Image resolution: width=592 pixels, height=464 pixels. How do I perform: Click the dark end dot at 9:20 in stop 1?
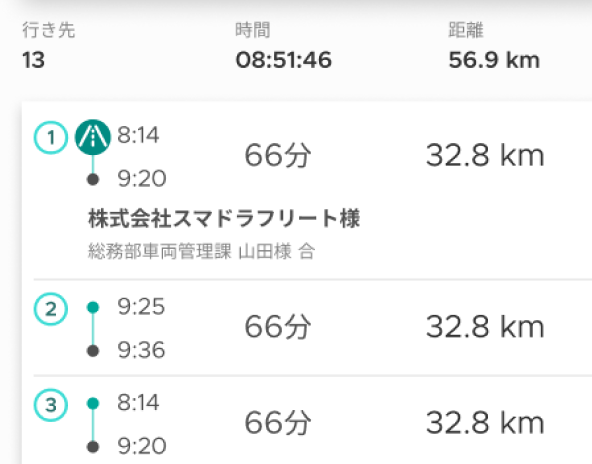[93, 179]
